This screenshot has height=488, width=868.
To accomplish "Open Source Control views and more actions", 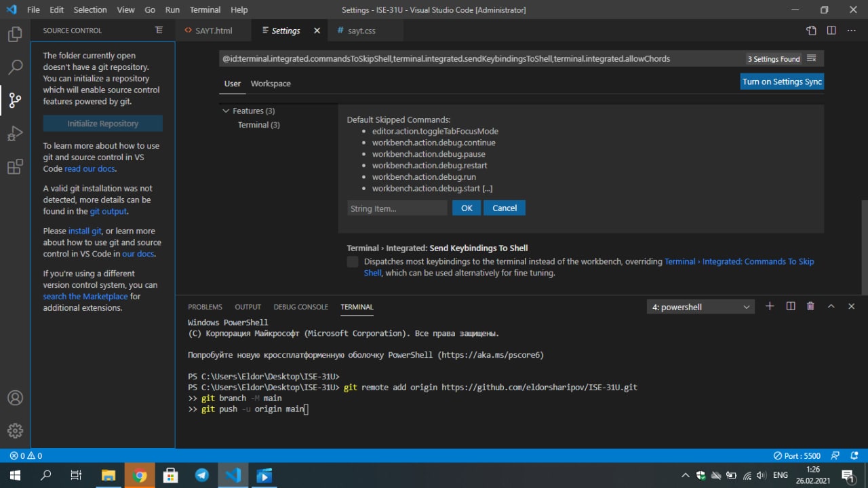I will coord(159,31).
